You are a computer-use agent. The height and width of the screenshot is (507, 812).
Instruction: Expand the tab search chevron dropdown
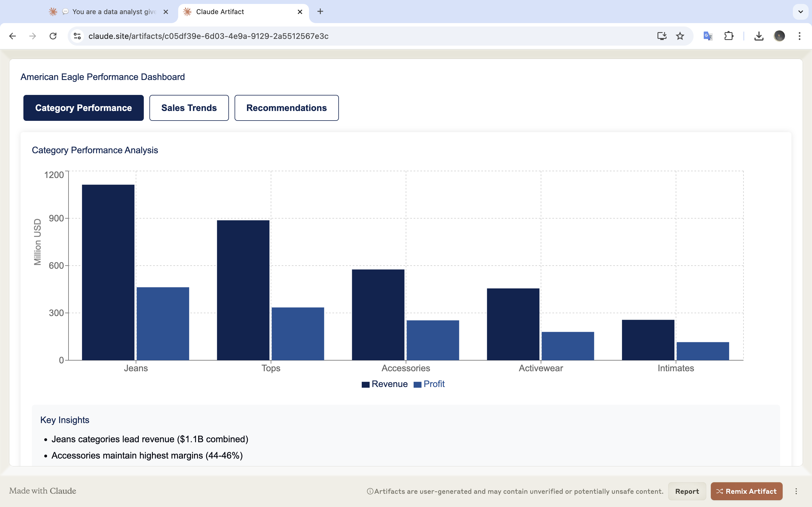coord(801,12)
